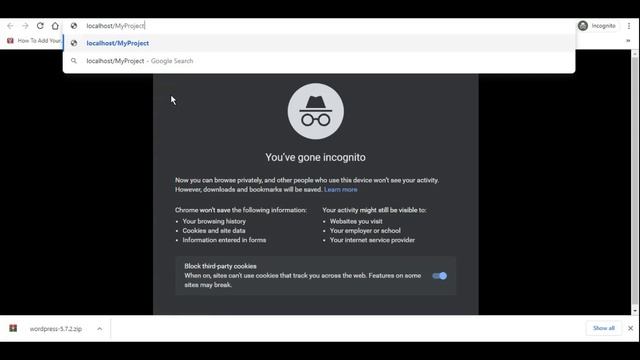Click the vertical scrollbar thumb

coord(635,180)
